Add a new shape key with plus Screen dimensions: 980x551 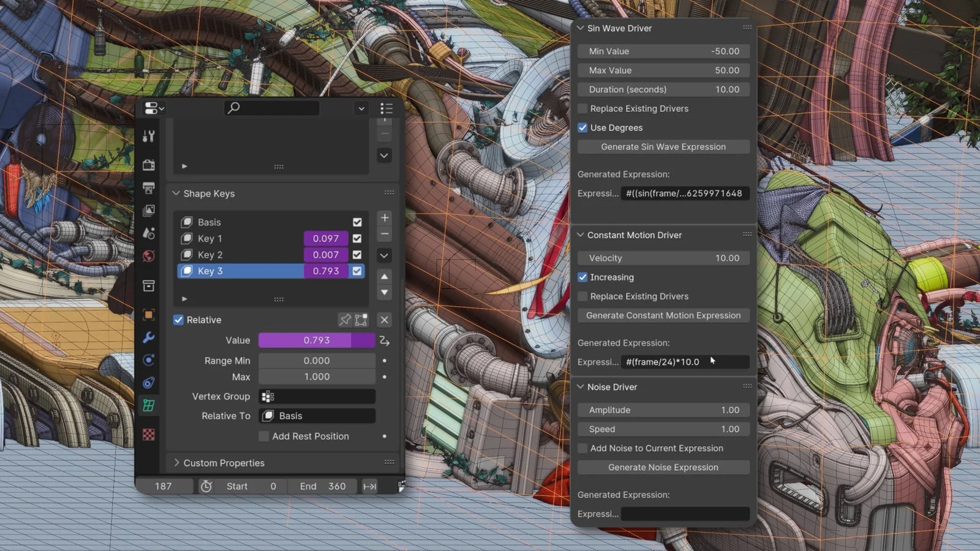click(385, 217)
